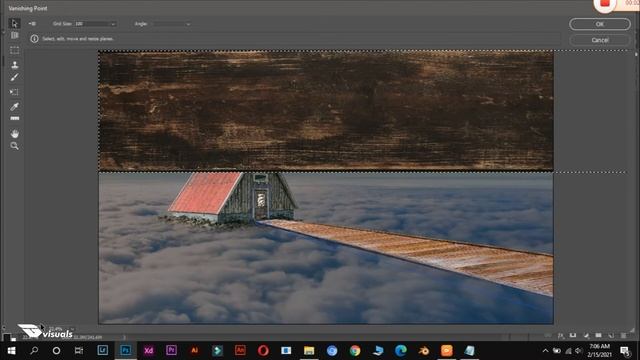Image resolution: width=640 pixels, height=360 pixels.
Task: Click the red recording stop button
Action: tap(605, 4)
